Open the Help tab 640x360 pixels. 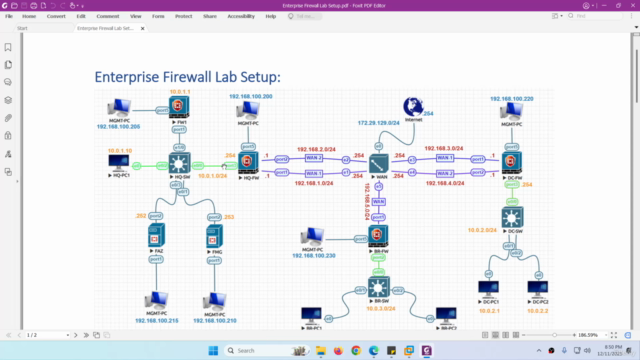tap(271, 16)
